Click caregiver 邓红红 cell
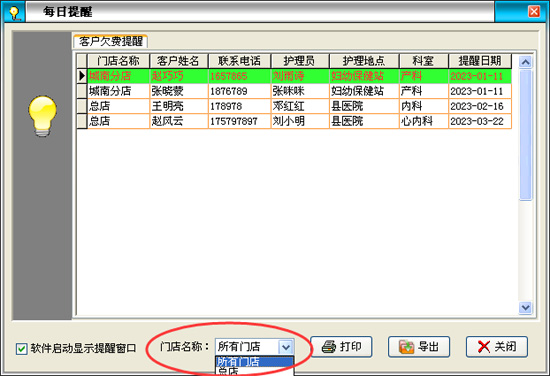This screenshot has width=550, height=376. (300, 106)
